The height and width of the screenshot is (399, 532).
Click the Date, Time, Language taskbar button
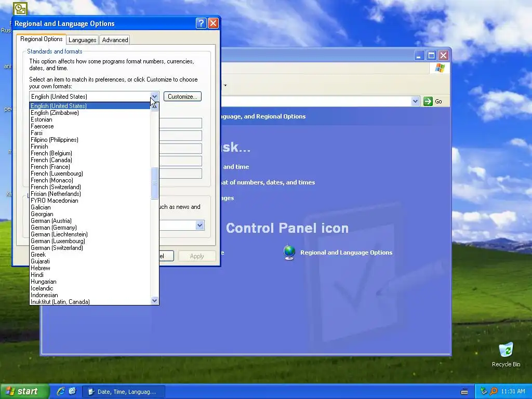(x=124, y=392)
